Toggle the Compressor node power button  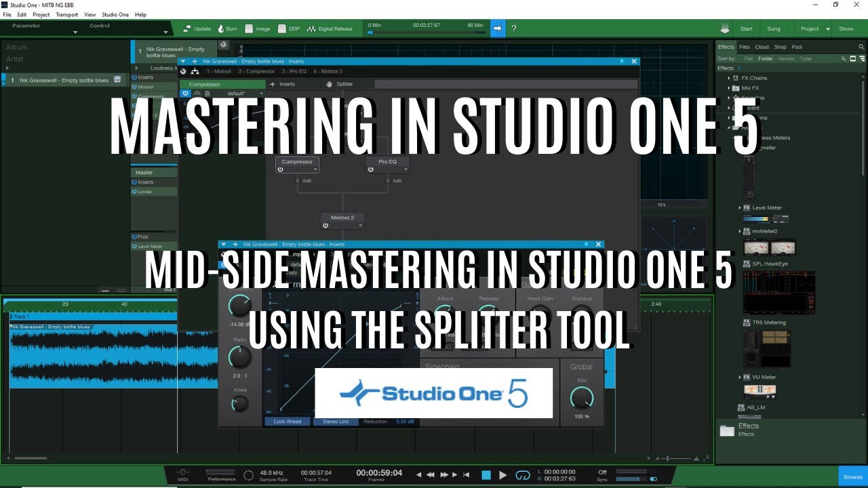[280, 169]
